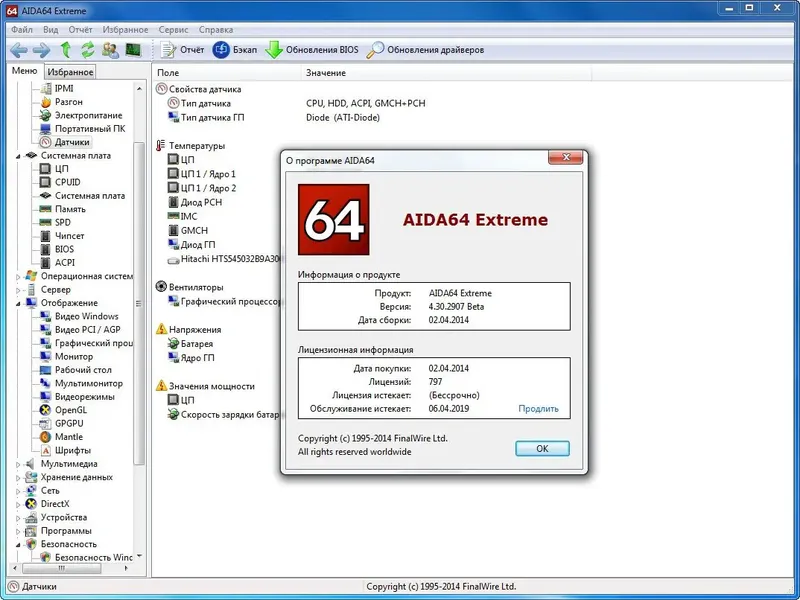Screen dimensions: 800x600
Task: Open the Сервис menu
Action: 173,30
